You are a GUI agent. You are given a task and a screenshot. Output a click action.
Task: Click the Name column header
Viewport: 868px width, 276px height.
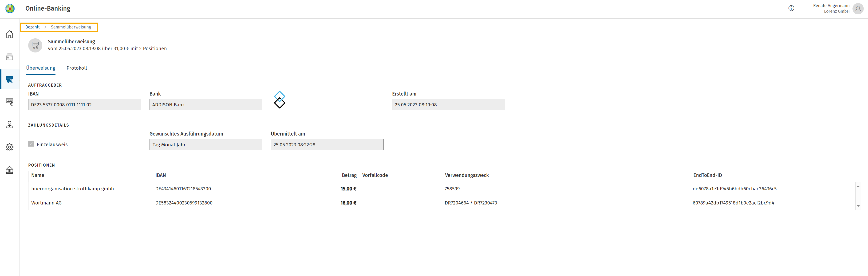pos(38,176)
